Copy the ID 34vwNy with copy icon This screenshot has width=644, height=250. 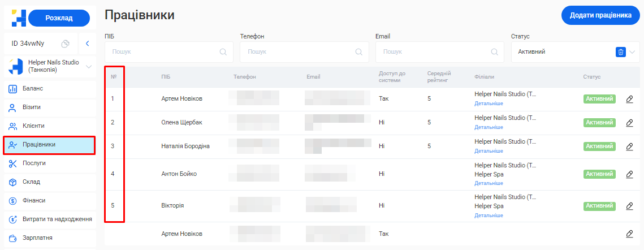coord(66,44)
